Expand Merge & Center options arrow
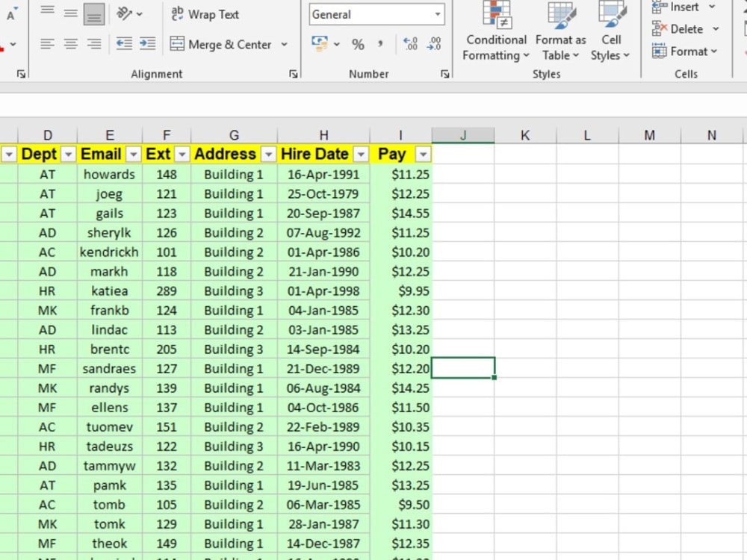 coord(284,44)
